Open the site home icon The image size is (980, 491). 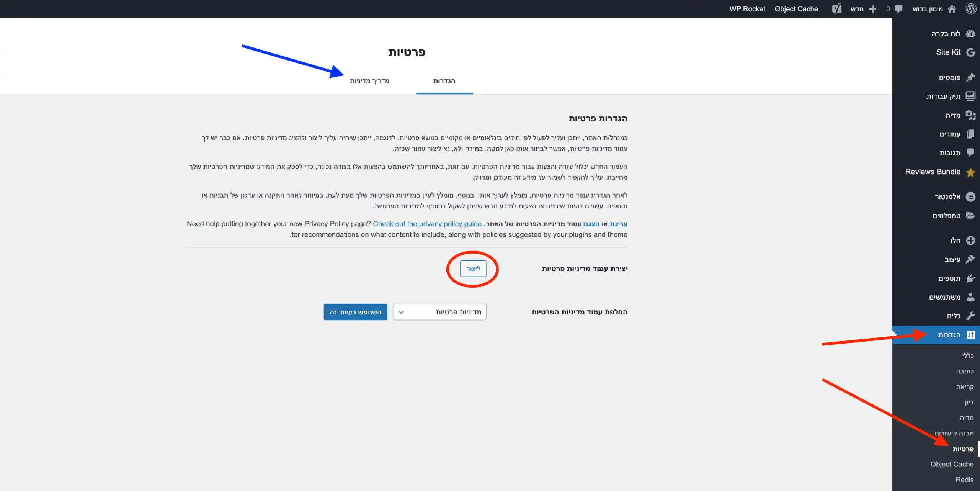952,9
